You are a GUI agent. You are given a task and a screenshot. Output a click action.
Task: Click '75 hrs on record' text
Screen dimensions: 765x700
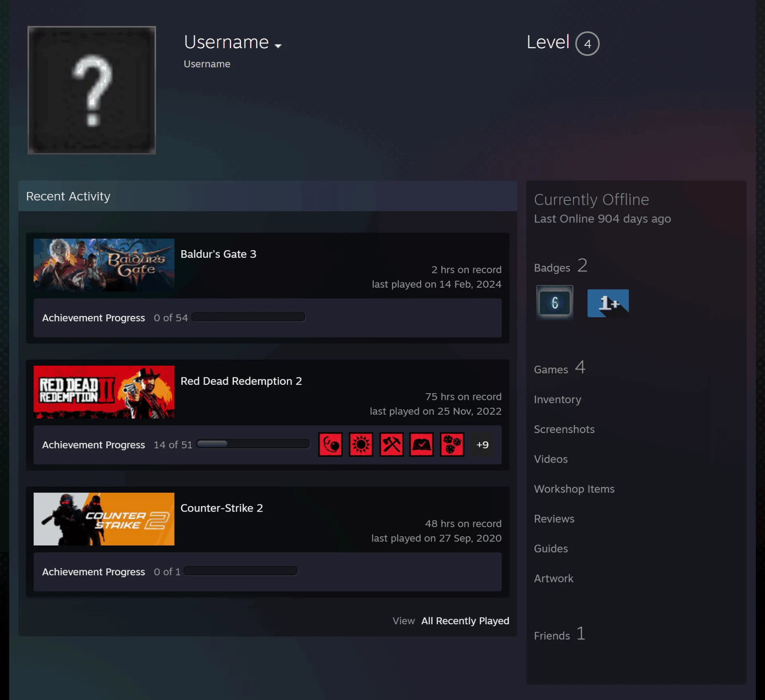click(463, 397)
